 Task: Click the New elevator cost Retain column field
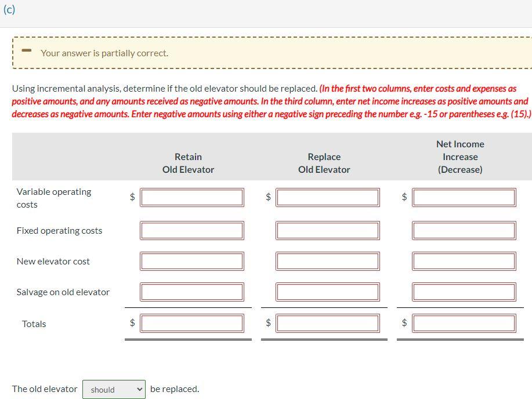[x=193, y=260]
